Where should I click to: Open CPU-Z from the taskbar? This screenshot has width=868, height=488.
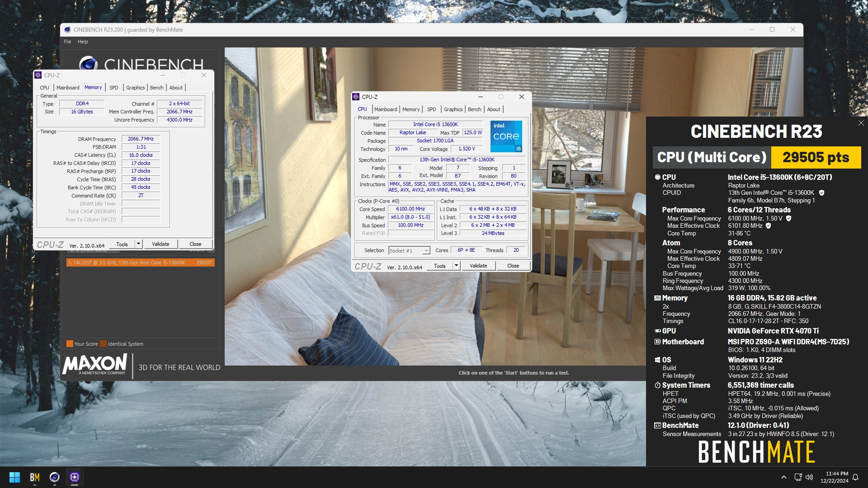pos(75,477)
